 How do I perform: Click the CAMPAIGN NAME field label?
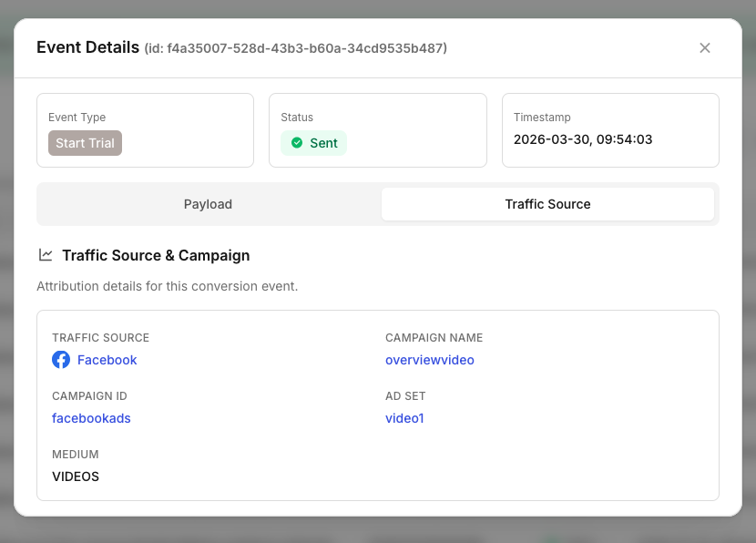(434, 337)
